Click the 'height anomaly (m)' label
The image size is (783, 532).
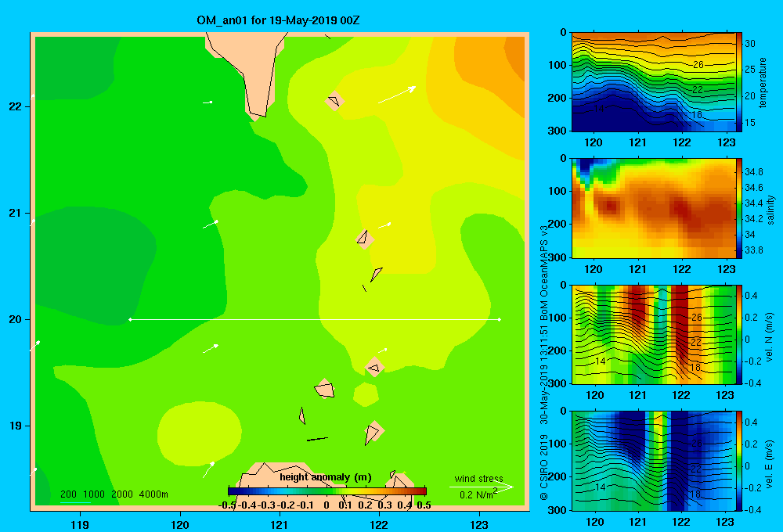click(326, 477)
